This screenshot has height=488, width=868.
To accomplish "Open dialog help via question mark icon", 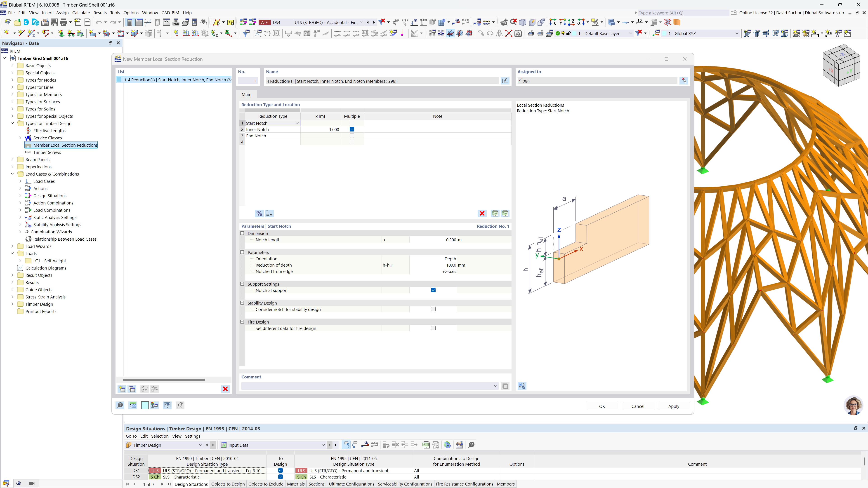I will (120, 405).
